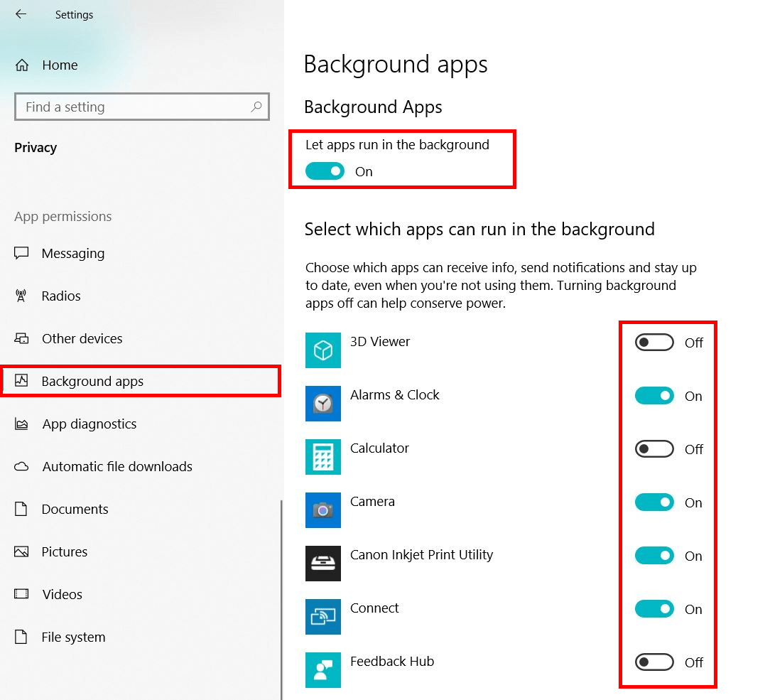Click the Alarms & Clock app icon
This screenshot has width=770, height=700.
[322, 403]
